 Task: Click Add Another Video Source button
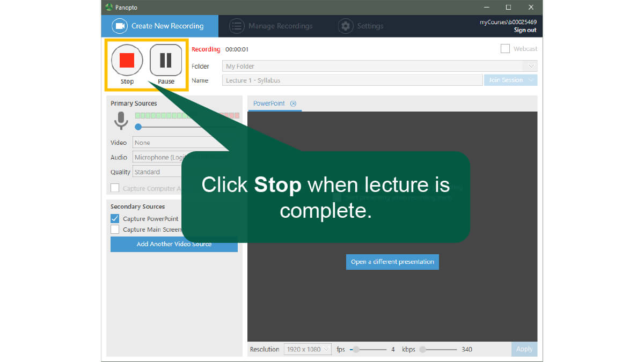pos(174,244)
